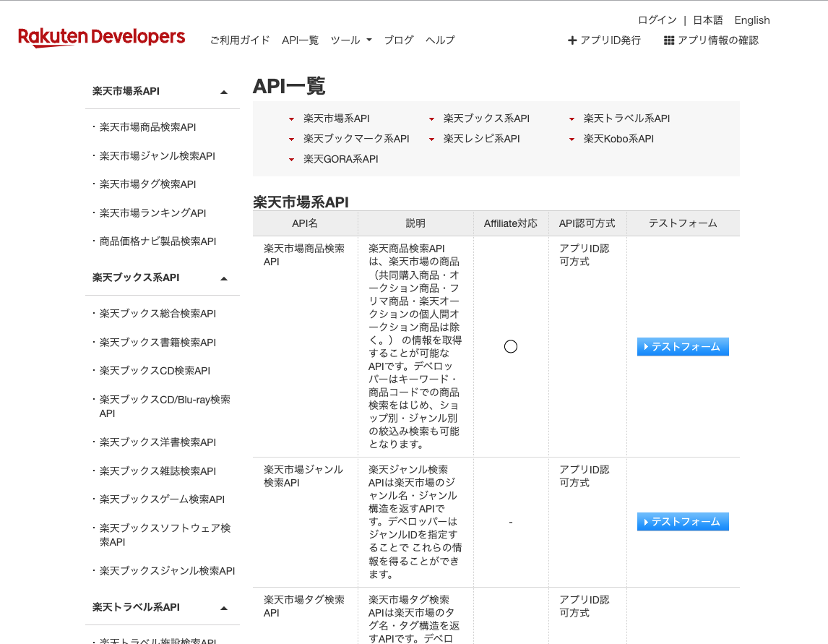The height and width of the screenshot is (644, 828).
Task: Select 楽天ブックスCD検索API in sidebar
Action: tap(155, 371)
